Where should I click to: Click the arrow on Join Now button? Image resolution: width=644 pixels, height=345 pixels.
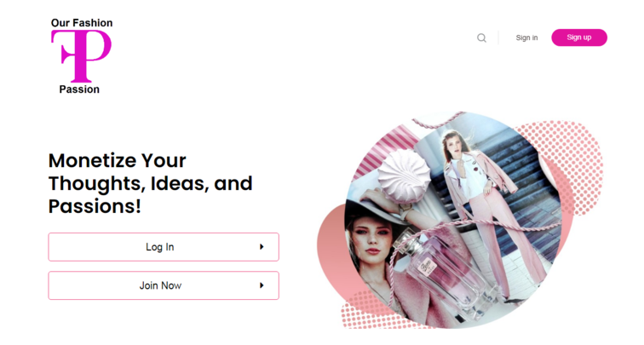point(262,285)
